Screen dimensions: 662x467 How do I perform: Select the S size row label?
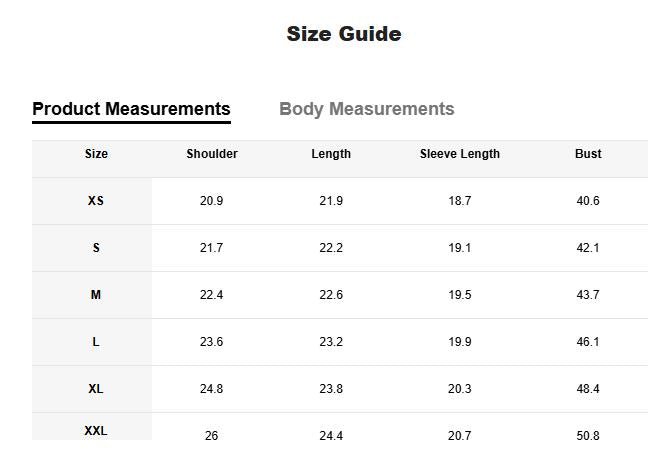pos(96,248)
